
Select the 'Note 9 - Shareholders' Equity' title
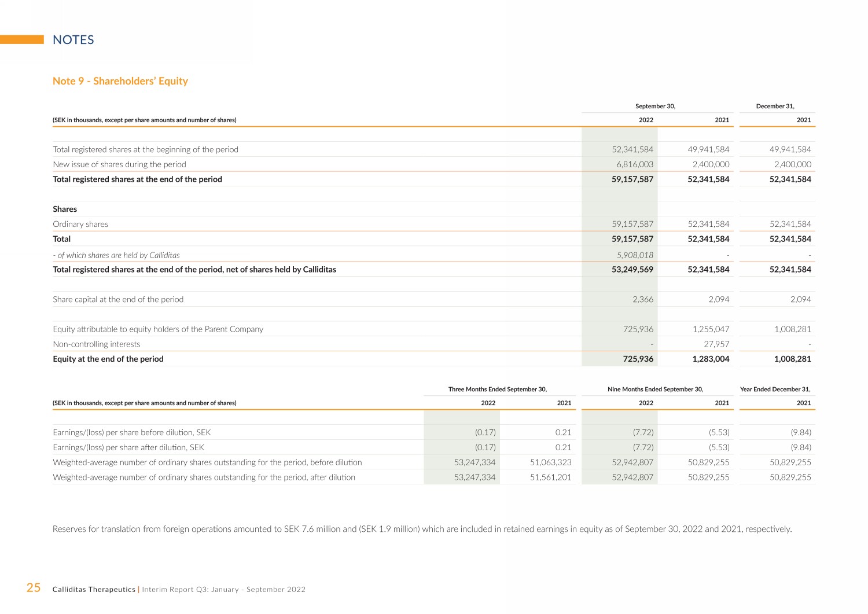tap(120, 81)
